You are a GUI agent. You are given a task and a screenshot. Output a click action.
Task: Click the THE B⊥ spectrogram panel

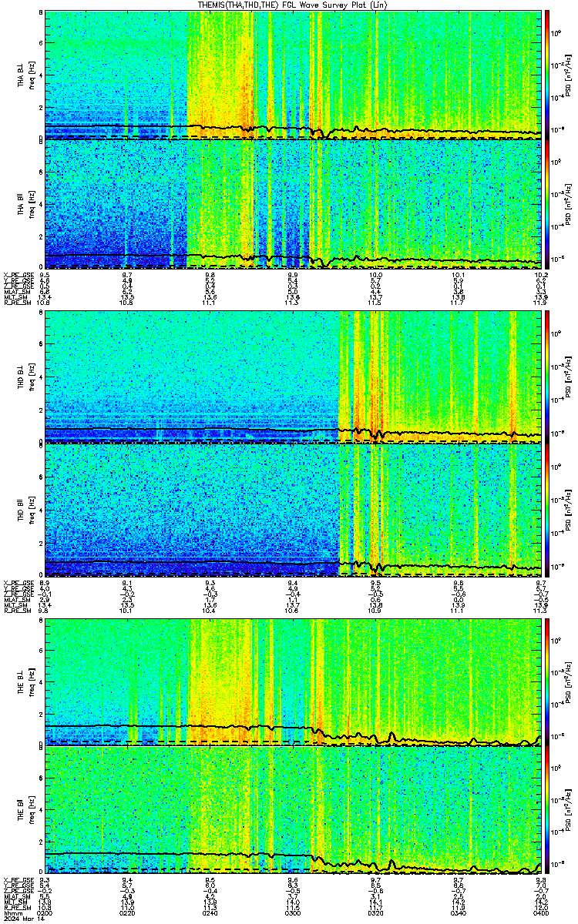click(293, 681)
